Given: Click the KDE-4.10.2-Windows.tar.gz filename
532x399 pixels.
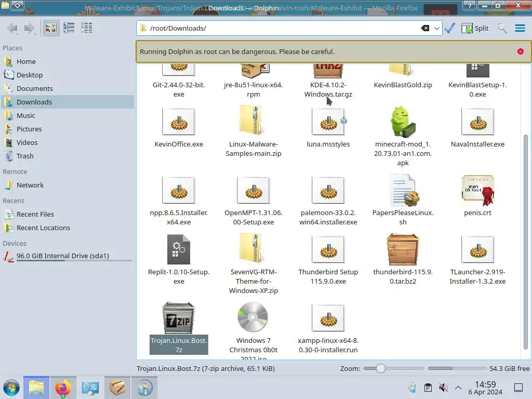Looking at the screenshot, I should tap(328, 89).
